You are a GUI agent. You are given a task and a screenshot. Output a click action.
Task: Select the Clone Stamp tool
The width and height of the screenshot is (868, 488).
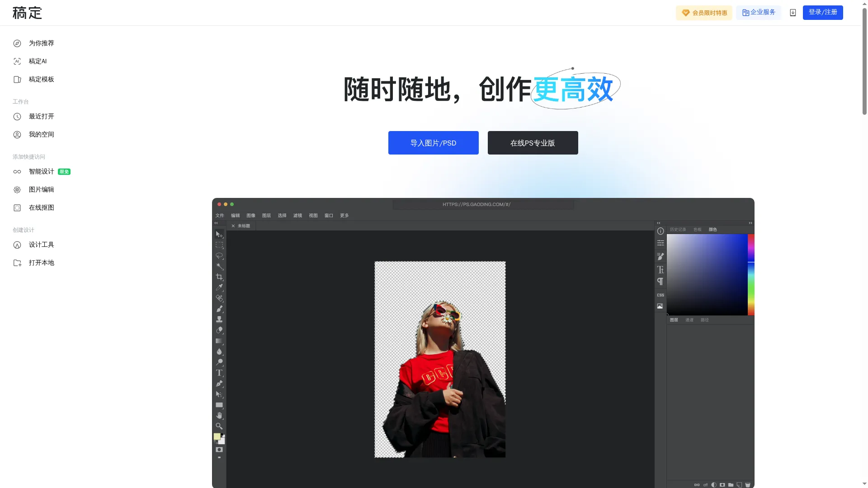[220, 319]
